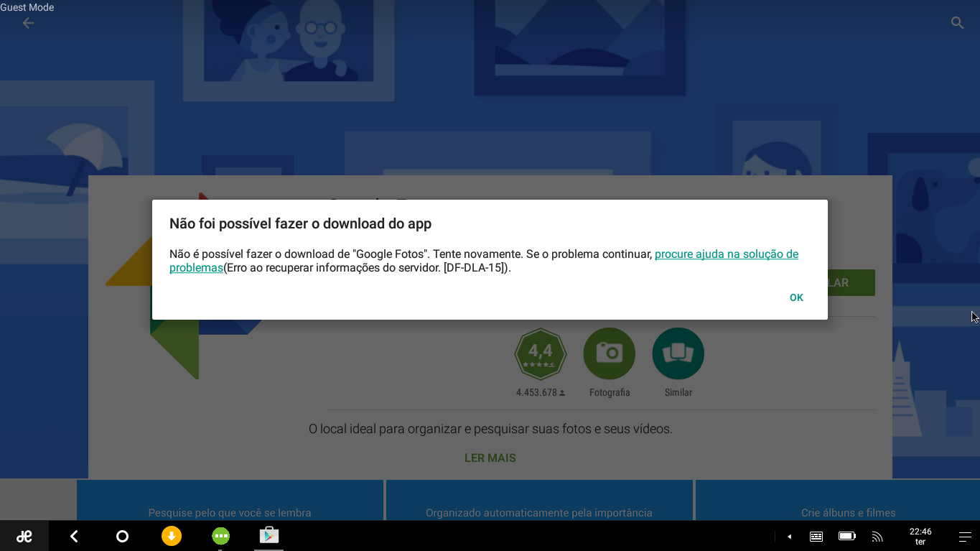
Task: Check the battery icon in system tray
Action: [x=847, y=537]
